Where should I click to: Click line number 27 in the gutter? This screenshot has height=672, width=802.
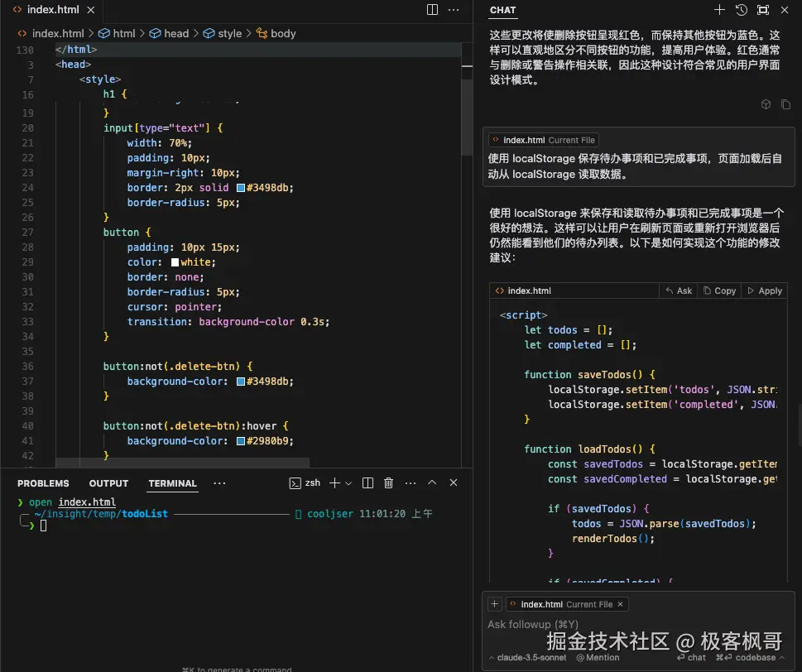pos(27,233)
